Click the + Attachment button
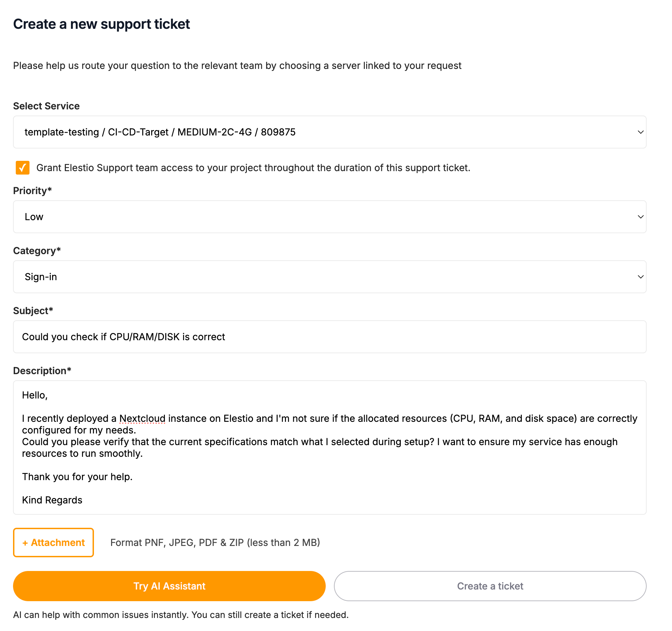 tap(53, 542)
